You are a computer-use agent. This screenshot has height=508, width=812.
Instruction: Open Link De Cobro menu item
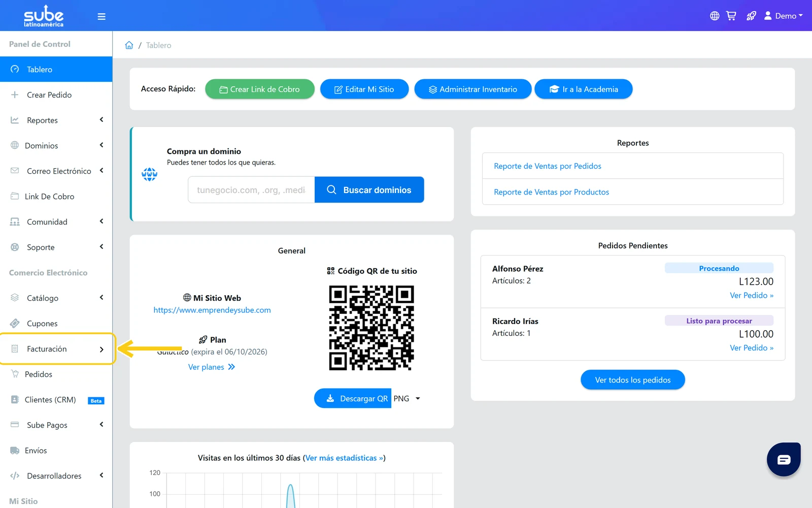[56, 196]
